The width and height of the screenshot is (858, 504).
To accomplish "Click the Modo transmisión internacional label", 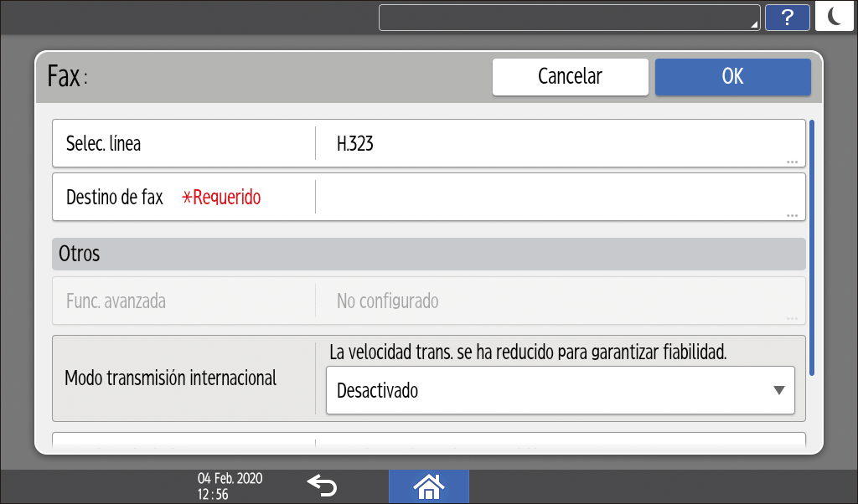I will tap(171, 378).
